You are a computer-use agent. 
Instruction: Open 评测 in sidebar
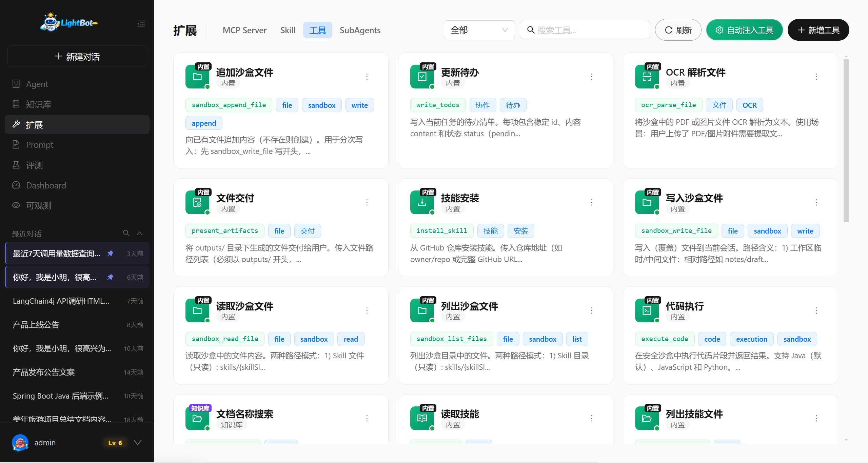click(x=77, y=165)
